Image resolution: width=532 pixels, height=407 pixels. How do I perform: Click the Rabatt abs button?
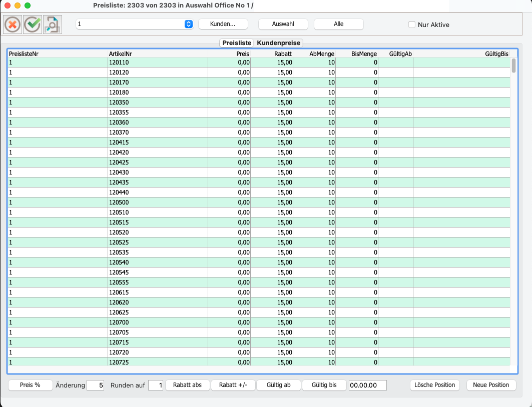tap(187, 385)
